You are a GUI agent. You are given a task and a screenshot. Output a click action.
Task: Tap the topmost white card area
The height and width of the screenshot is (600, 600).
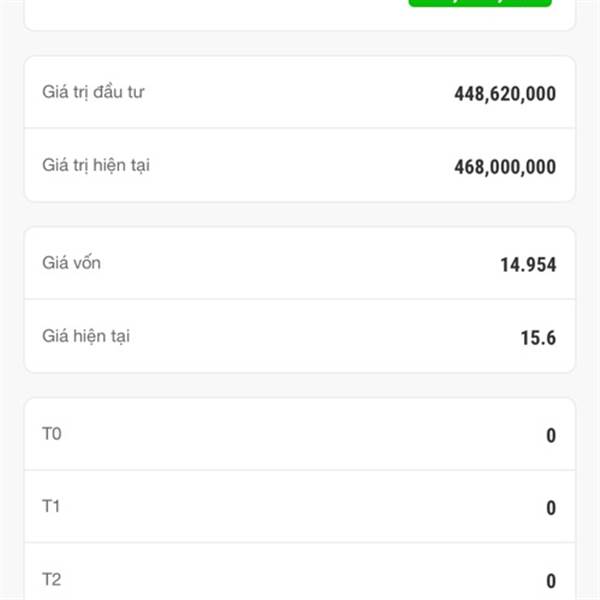click(200, 12)
